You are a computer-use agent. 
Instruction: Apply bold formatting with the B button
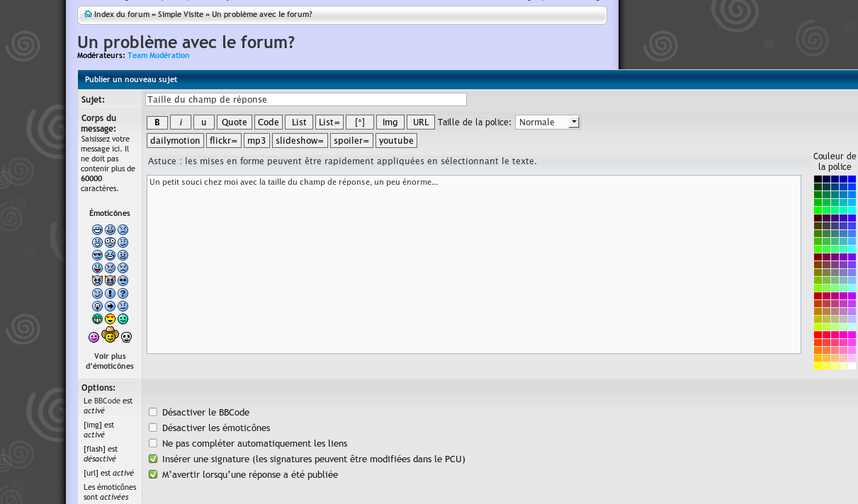point(157,122)
